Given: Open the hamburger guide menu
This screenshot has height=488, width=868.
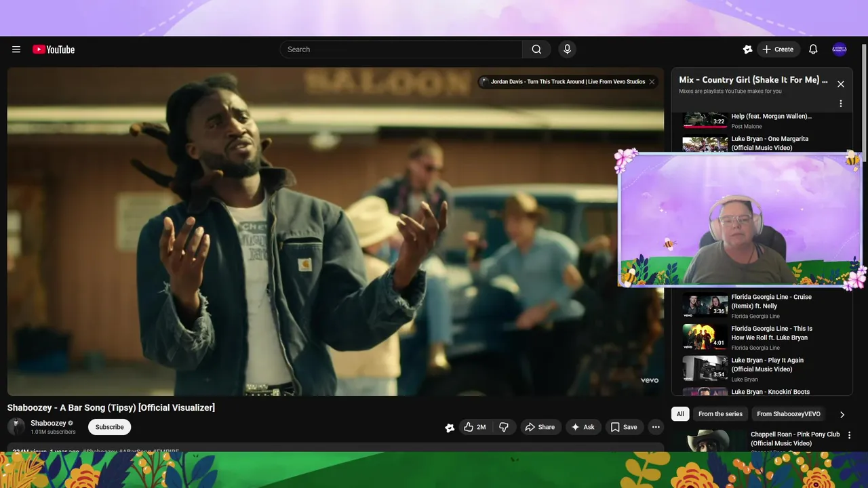Looking at the screenshot, I should tap(16, 49).
